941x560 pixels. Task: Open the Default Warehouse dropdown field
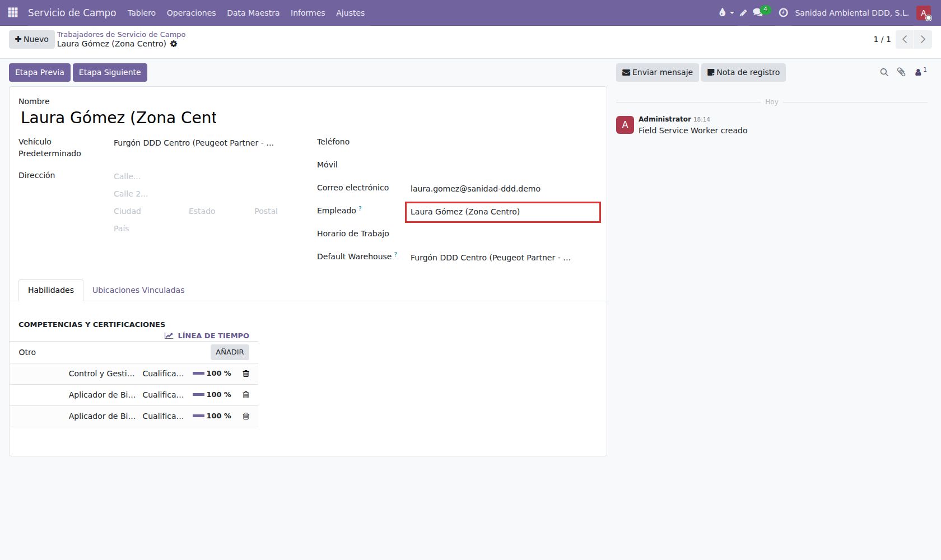503,258
